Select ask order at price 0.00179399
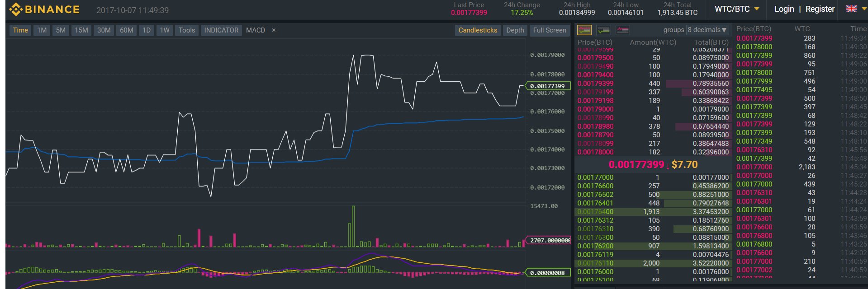Viewport: 868px width, 289px height. point(653,84)
